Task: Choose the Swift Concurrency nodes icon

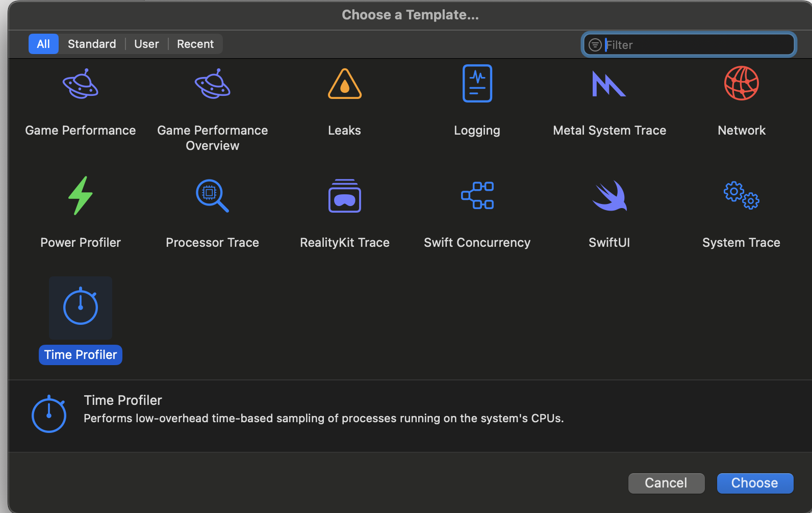Action: click(477, 195)
